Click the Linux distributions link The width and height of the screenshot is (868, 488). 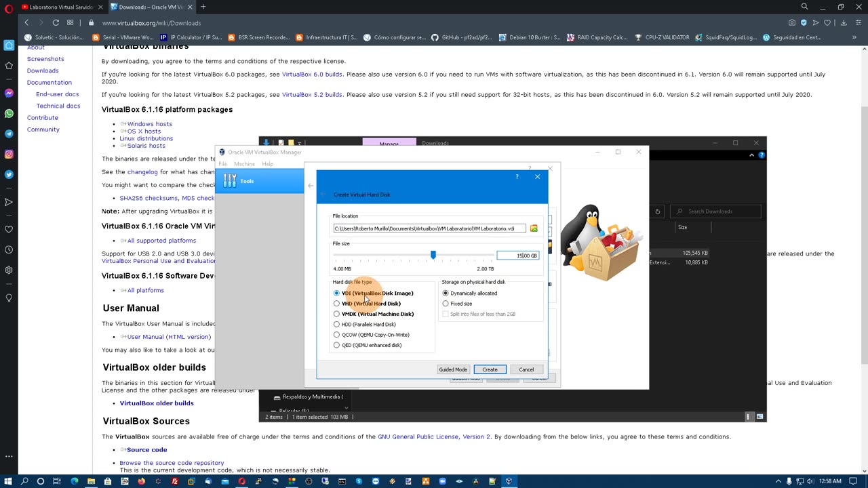[146, 138]
